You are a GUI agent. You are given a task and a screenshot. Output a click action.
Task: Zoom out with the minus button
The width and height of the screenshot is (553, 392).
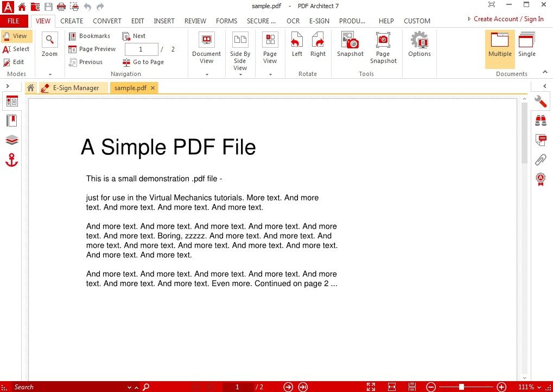[x=431, y=387]
